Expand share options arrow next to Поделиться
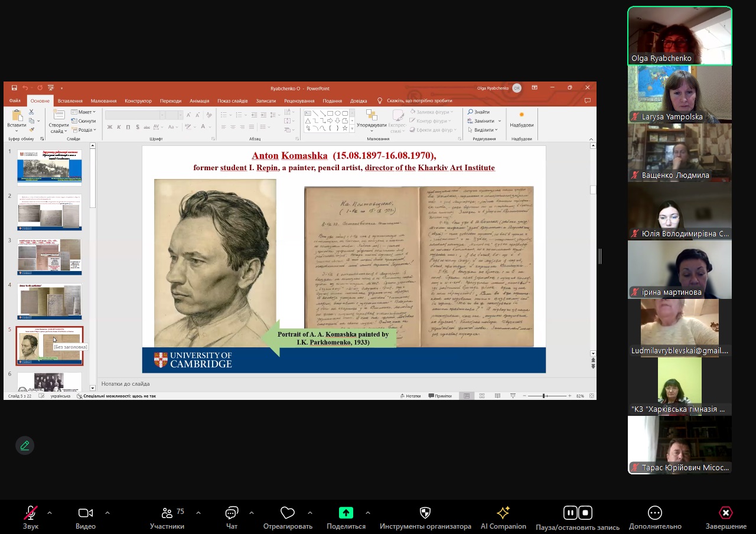 click(368, 513)
